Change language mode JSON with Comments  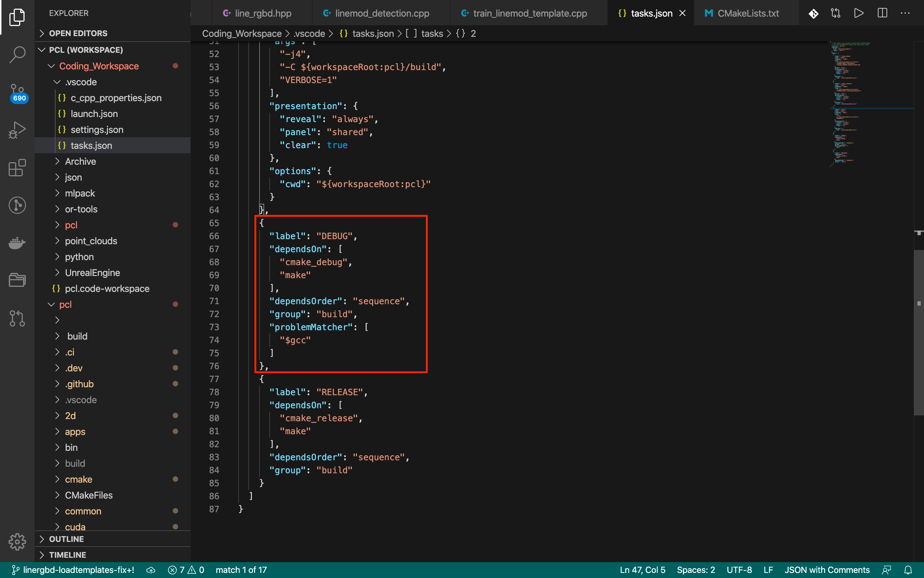click(827, 570)
